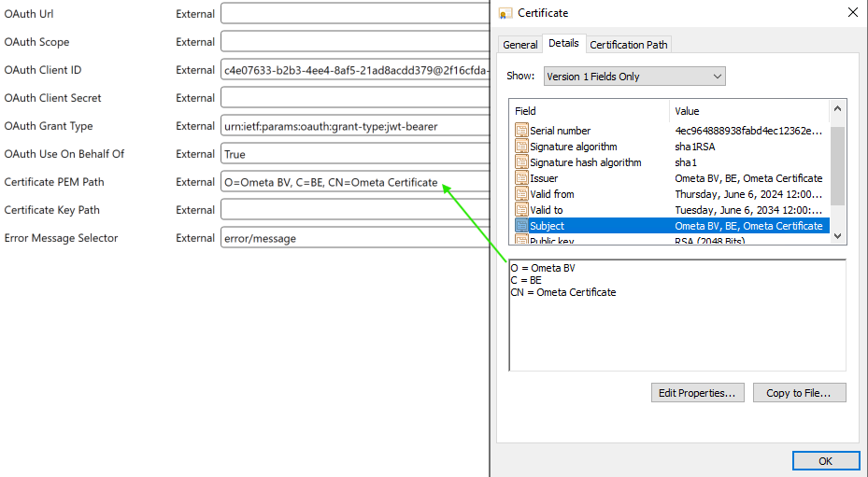Click the field list scroll down arrow
The height and width of the screenshot is (477, 868).
[837, 236]
